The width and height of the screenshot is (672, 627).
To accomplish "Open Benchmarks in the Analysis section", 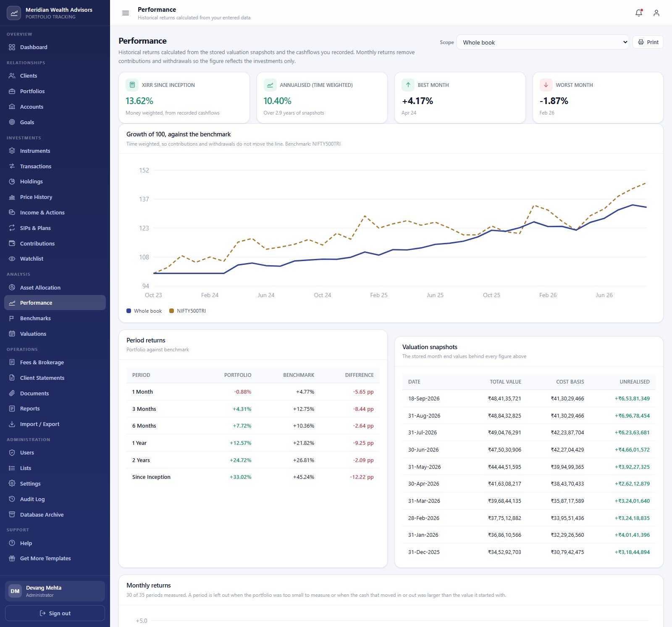I will pos(55,318).
